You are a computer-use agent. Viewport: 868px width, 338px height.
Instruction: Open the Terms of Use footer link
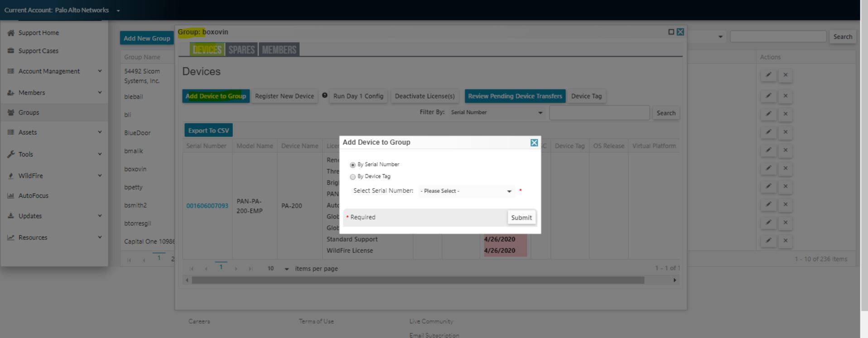[x=316, y=321]
